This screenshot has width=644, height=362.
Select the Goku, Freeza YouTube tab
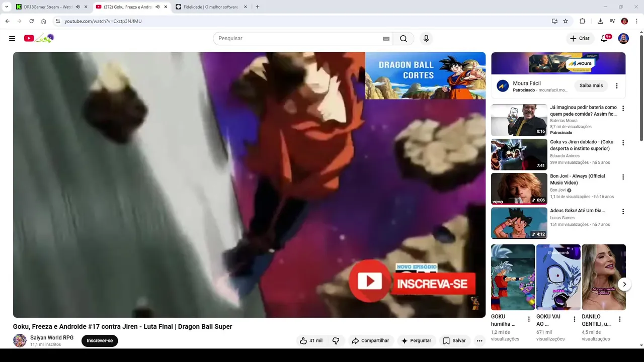[x=127, y=7]
